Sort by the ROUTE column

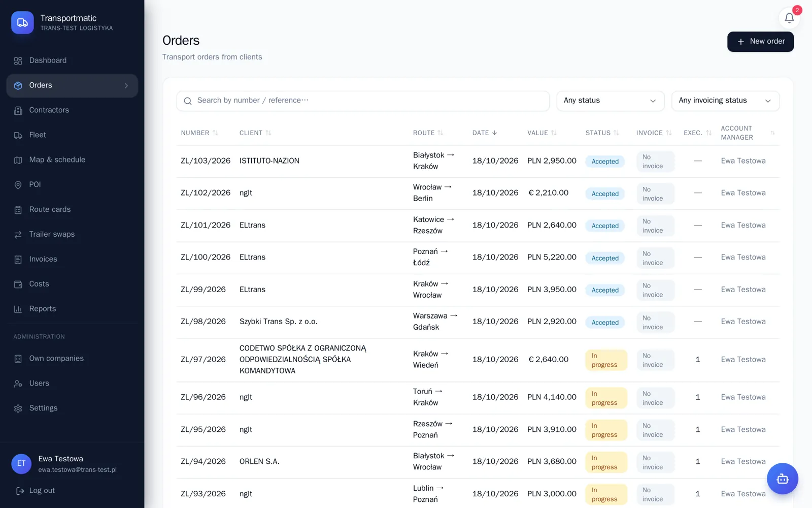tap(428, 133)
